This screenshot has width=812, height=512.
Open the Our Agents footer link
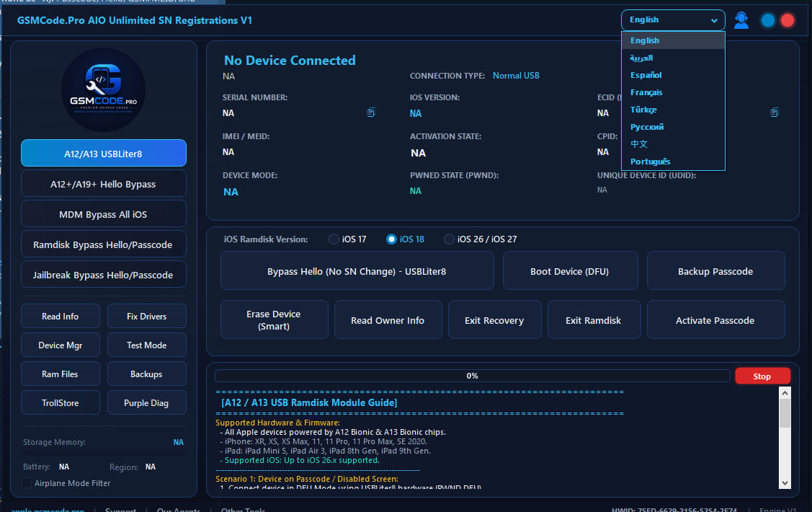[x=179, y=509]
